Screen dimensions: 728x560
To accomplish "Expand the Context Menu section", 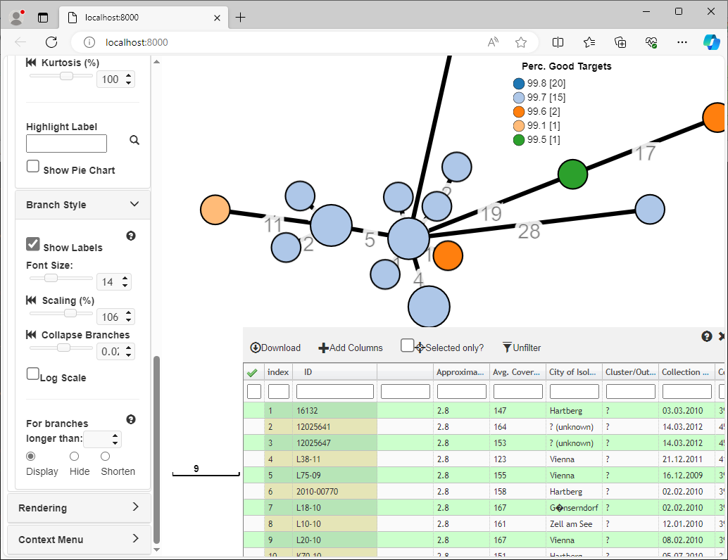I will (x=135, y=540).
